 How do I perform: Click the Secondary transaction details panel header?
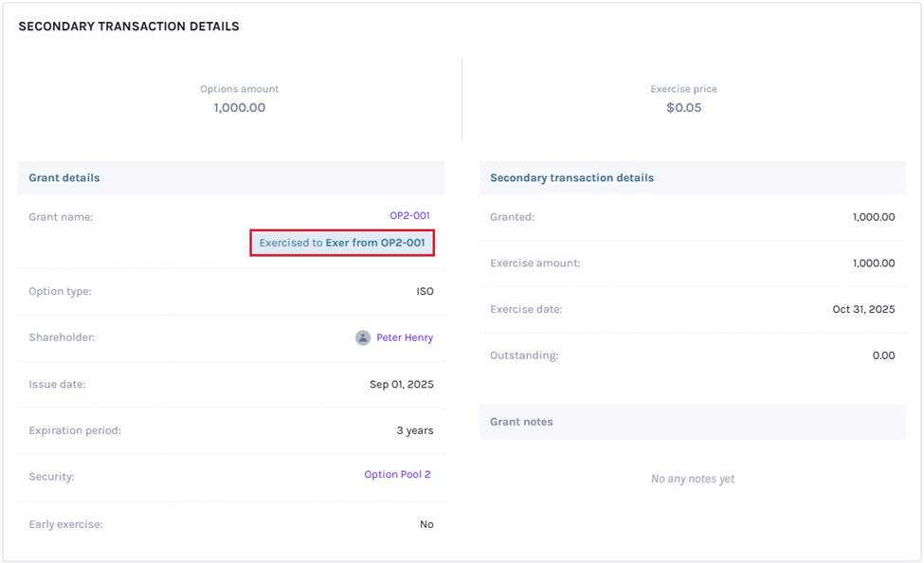(571, 177)
